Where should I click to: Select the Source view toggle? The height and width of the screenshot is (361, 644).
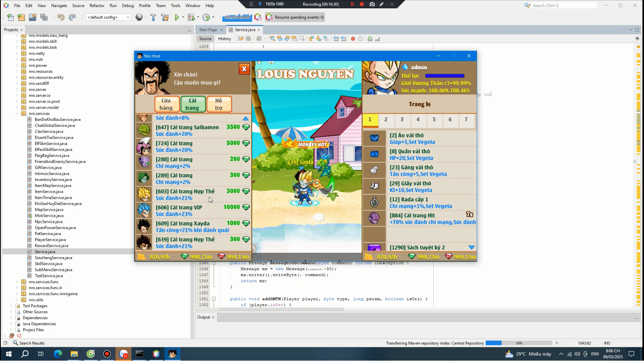(205, 39)
